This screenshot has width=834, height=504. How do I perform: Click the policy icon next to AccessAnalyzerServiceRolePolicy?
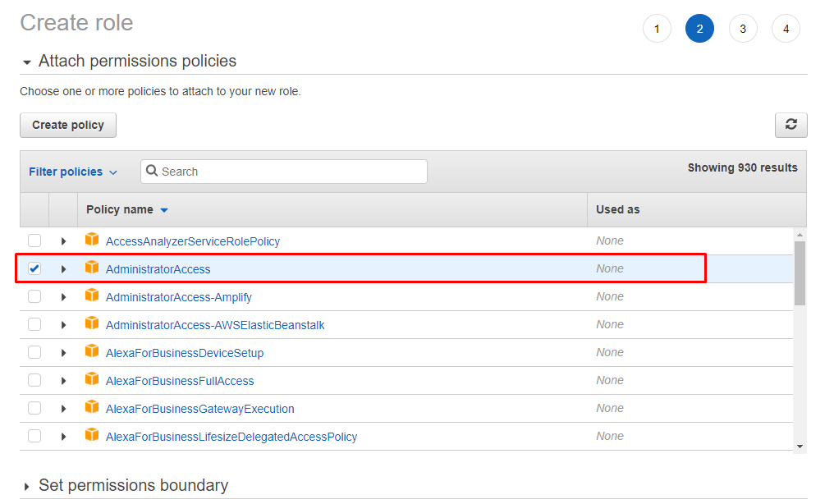92,241
